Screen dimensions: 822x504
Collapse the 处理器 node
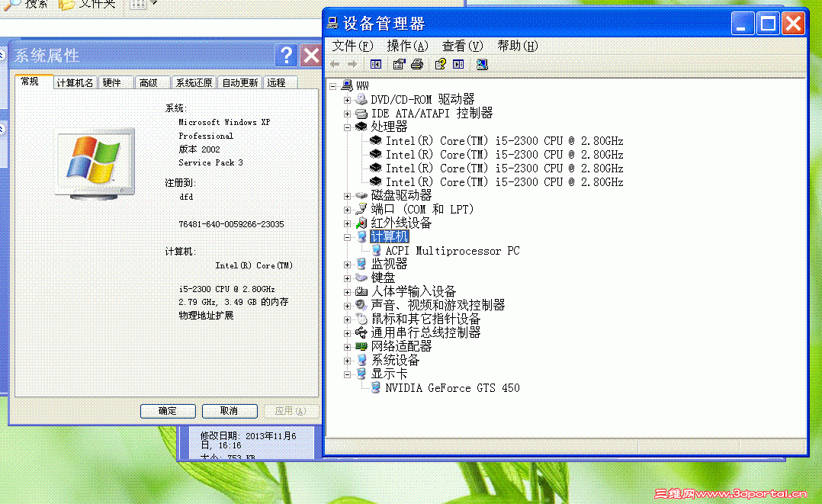[x=347, y=127]
